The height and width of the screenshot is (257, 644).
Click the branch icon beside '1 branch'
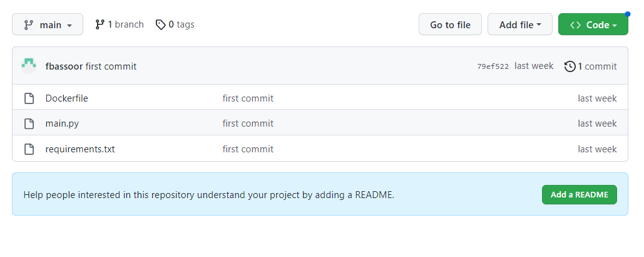(100, 24)
